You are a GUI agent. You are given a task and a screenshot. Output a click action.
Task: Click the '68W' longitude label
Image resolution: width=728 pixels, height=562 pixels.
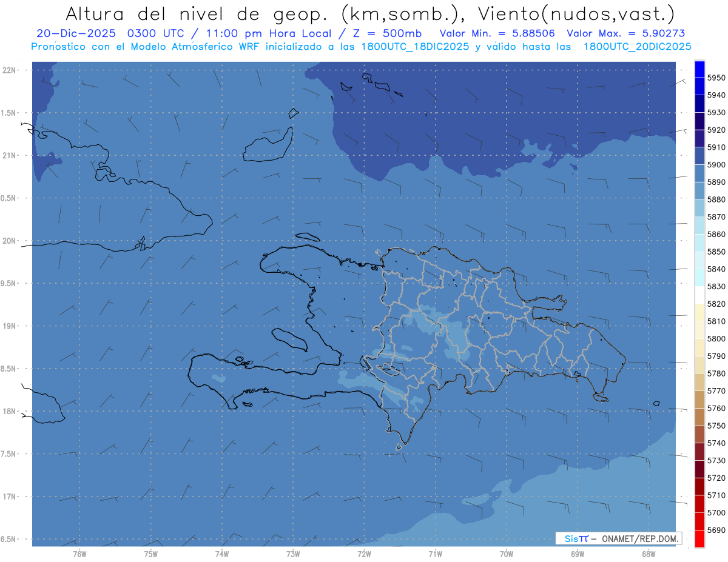pos(649,554)
